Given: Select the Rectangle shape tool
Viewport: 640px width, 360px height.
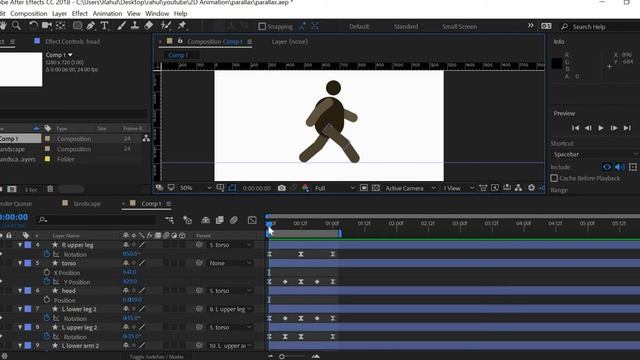Looking at the screenshot, I should [x=77, y=26].
